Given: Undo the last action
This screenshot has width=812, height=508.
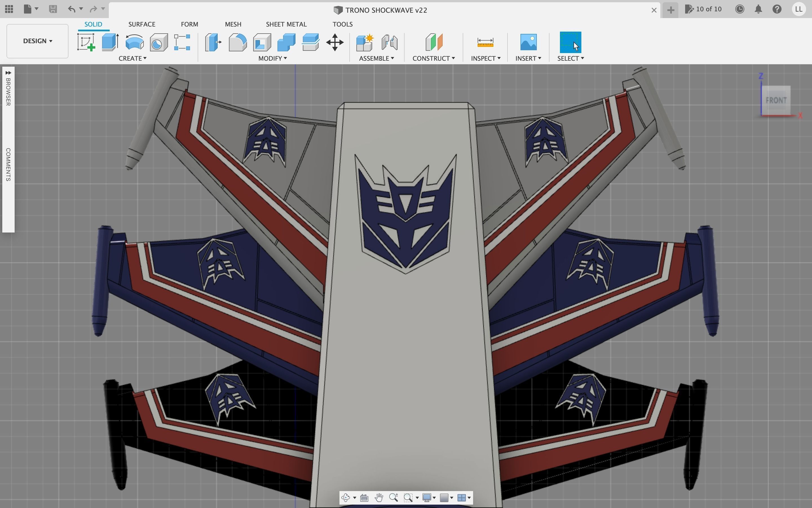Looking at the screenshot, I should [x=71, y=9].
